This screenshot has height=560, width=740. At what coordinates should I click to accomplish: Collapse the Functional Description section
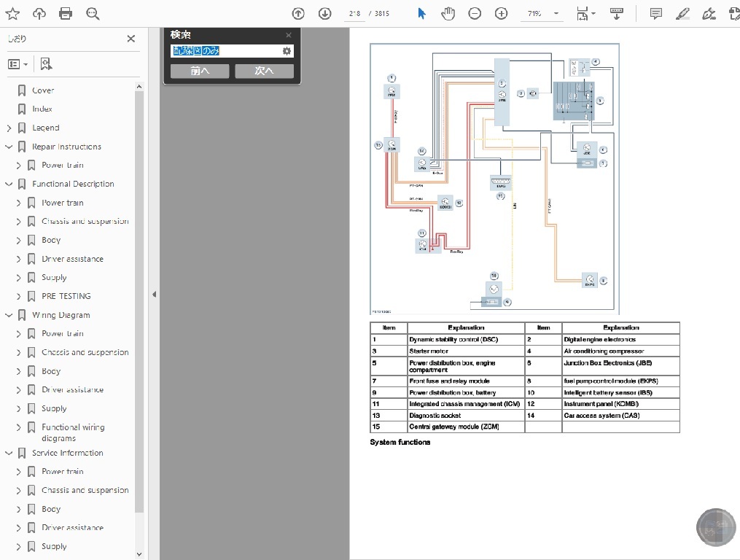click(9, 184)
